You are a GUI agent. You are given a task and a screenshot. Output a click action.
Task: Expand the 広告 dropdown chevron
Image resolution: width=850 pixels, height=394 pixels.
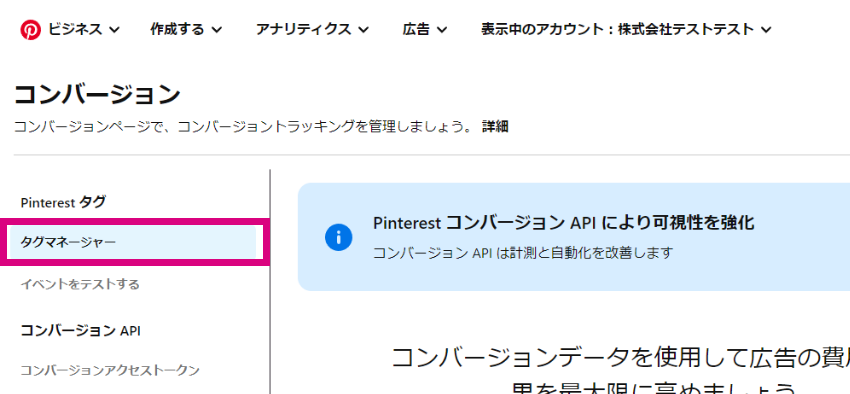coord(442,30)
